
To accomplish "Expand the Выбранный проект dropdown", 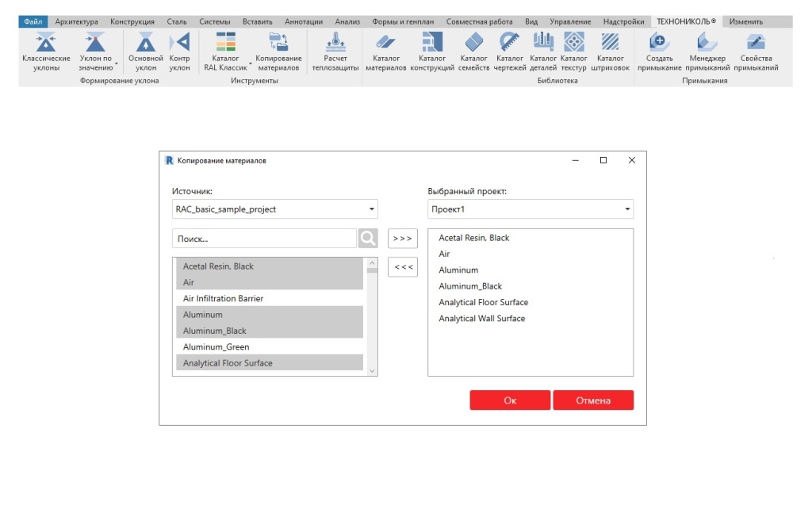I will pos(627,209).
